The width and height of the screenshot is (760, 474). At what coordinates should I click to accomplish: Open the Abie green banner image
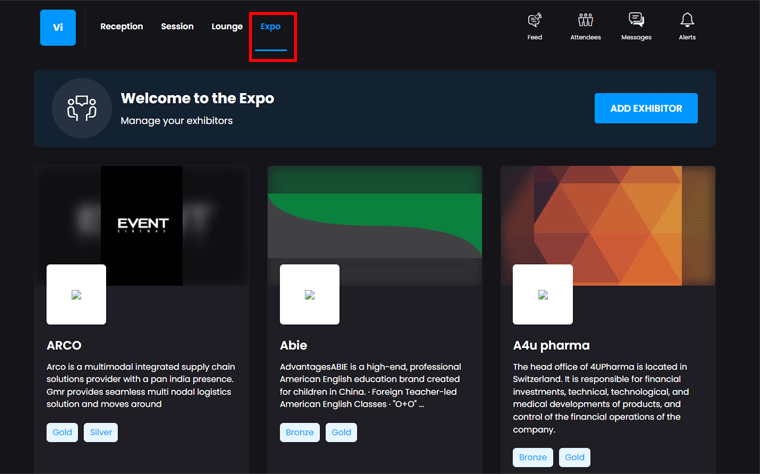coord(375,225)
